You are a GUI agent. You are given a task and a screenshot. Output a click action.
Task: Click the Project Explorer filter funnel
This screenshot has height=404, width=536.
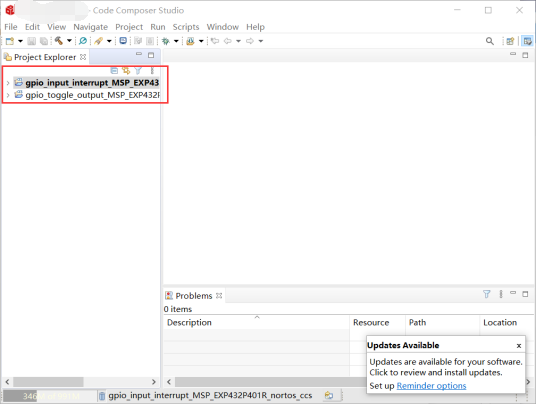click(138, 71)
